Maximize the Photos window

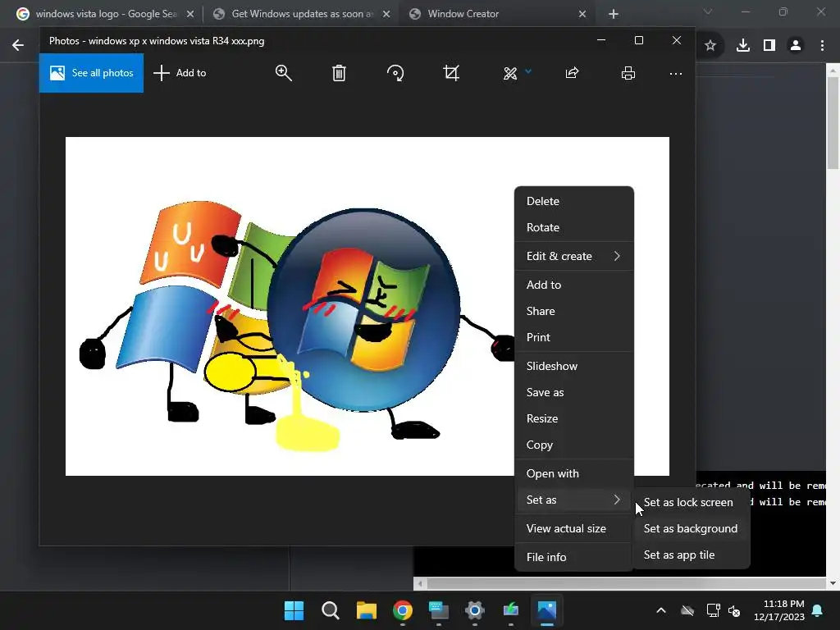click(x=638, y=40)
